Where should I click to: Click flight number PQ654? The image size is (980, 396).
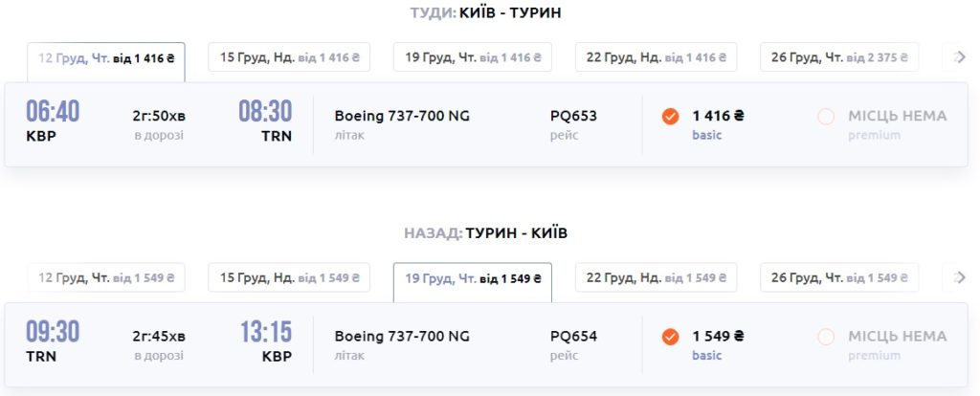(x=573, y=337)
